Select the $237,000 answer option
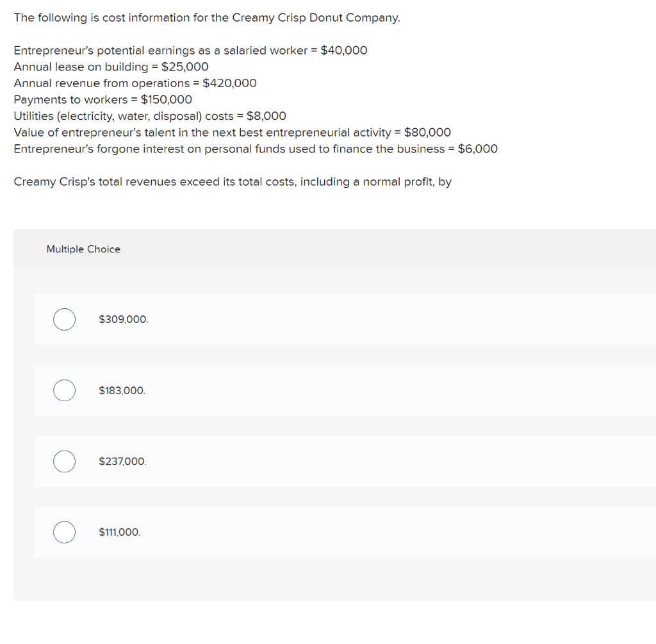The width and height of the screenshot is (656, 644). tap(64, 461)
